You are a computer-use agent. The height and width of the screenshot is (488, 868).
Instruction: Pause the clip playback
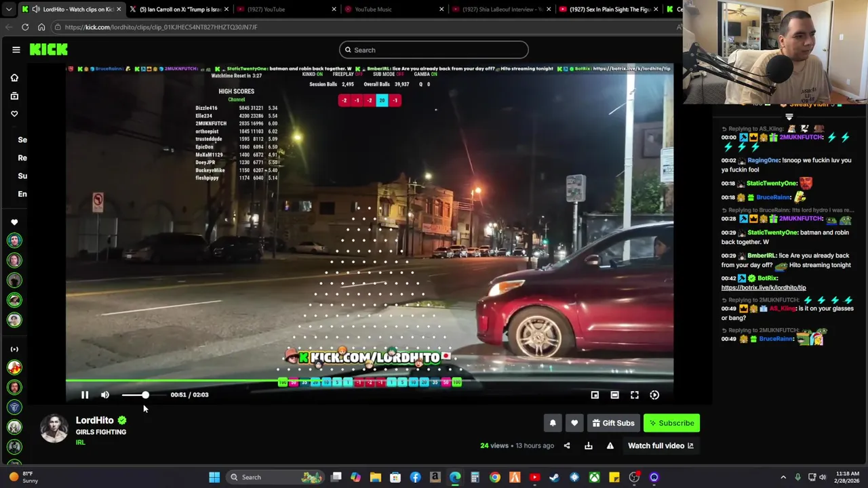(x=85, y=394)
